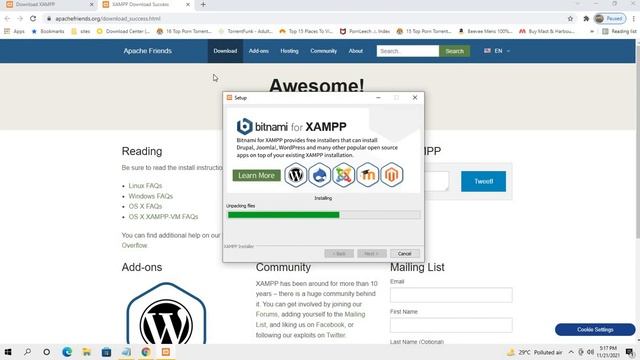Open the Download menu on Apache Friends
Screen dimensions: 640x360
pos(225,51)
